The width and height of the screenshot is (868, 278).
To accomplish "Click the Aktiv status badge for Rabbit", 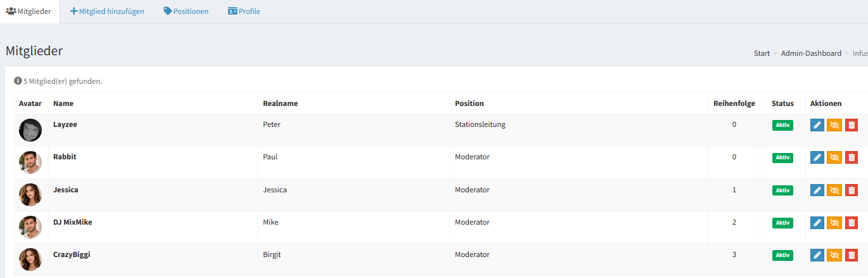I will [782, 157].
